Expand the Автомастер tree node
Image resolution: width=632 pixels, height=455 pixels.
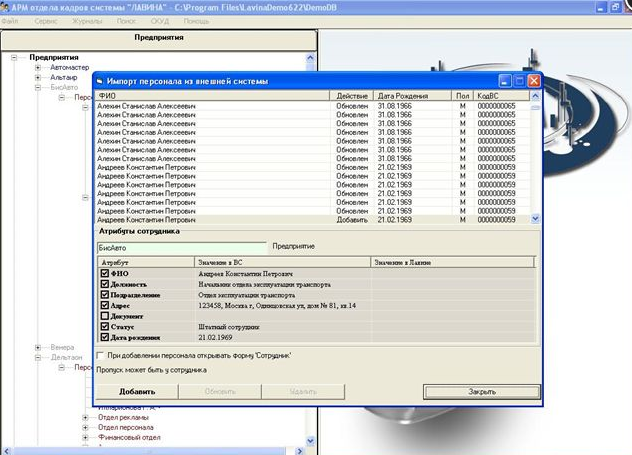[38, 67]
